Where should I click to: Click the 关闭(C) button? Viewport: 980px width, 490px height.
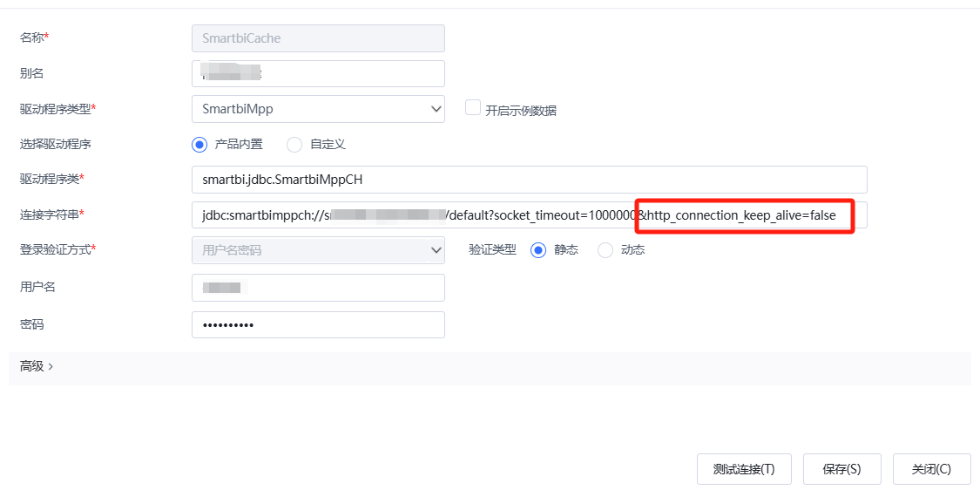tap(931, 469)
